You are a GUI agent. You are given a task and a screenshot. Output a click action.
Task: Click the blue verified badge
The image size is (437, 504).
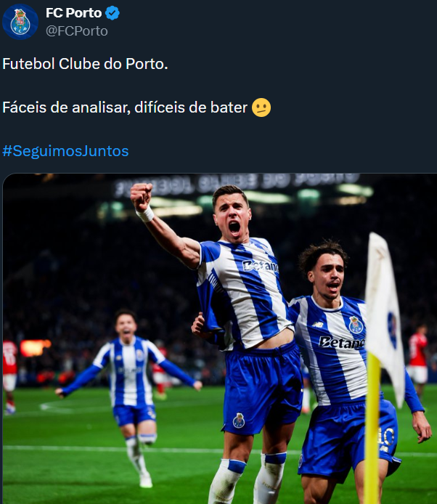tap(113, 13)
